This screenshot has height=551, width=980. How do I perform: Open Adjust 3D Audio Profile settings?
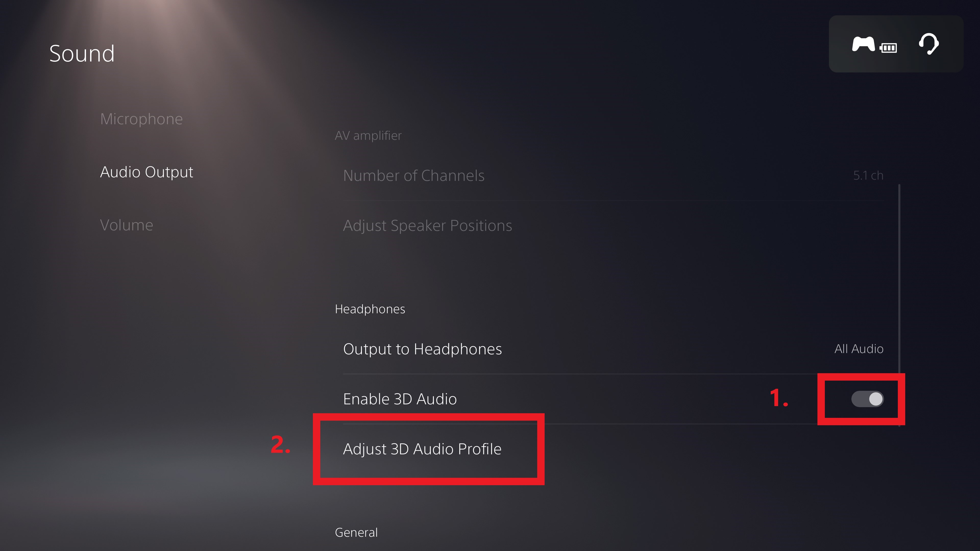[423, 448]
